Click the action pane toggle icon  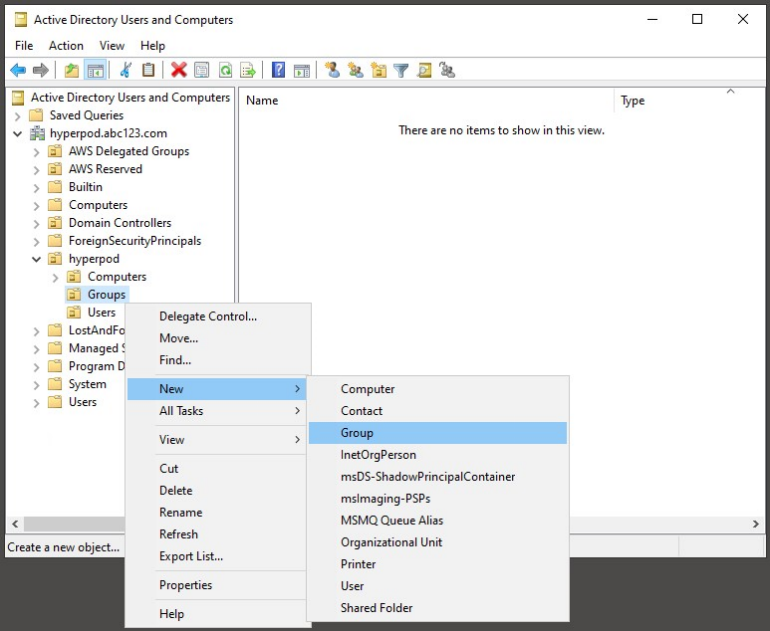(302, 70)
